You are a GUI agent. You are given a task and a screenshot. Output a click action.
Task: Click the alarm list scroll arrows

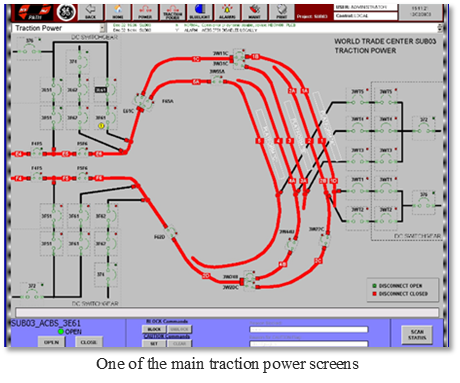click(x=440, y=28)
